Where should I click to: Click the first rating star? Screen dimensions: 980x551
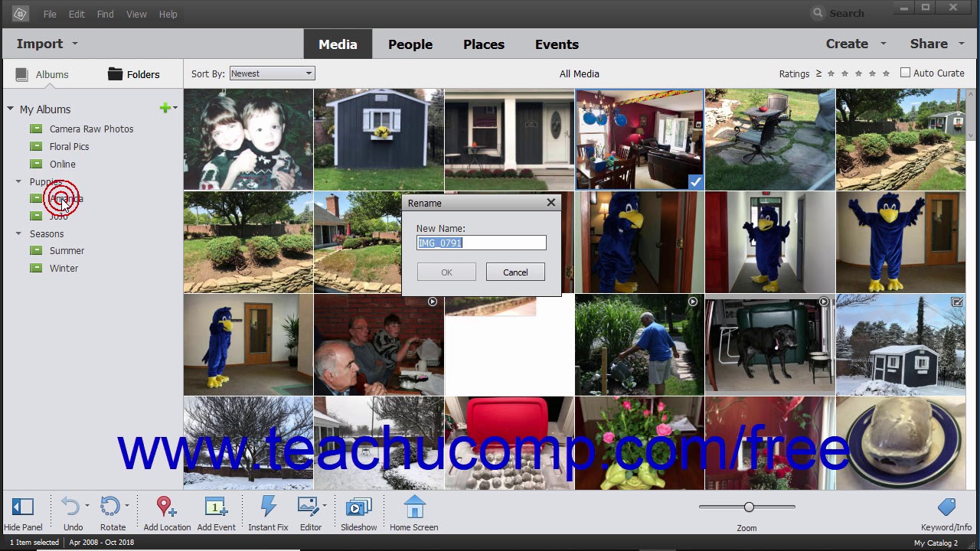pos(831,73)
